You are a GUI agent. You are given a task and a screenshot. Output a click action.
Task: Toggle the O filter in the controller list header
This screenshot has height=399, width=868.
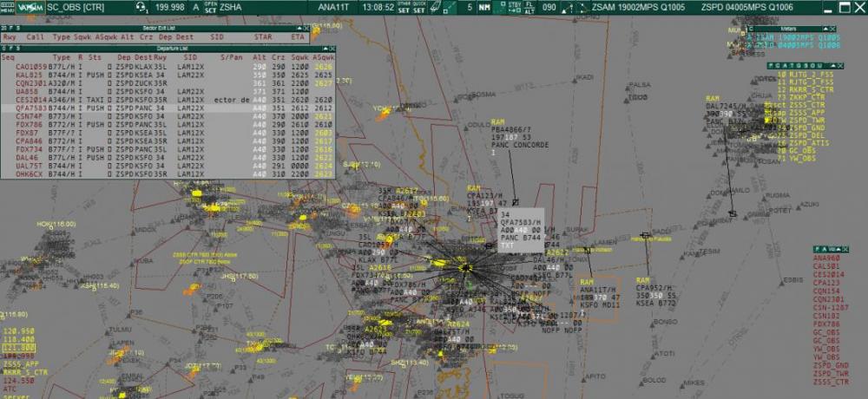[812, 65]
